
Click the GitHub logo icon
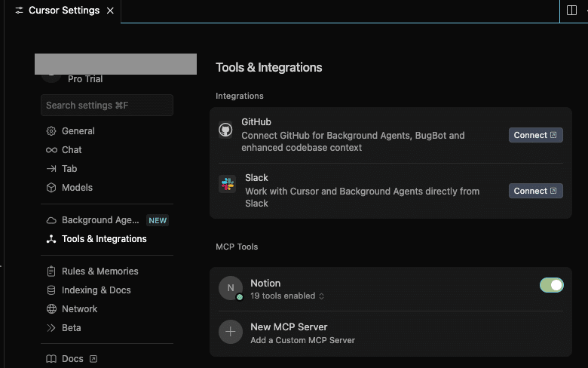click(x=225, y=130)
